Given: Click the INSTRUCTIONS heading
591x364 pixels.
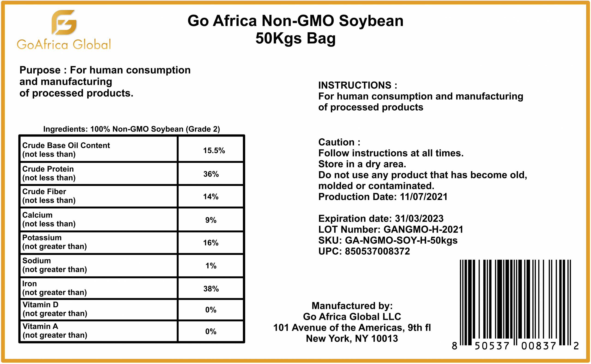Looking at the screenshot, I should pos(358,85).
